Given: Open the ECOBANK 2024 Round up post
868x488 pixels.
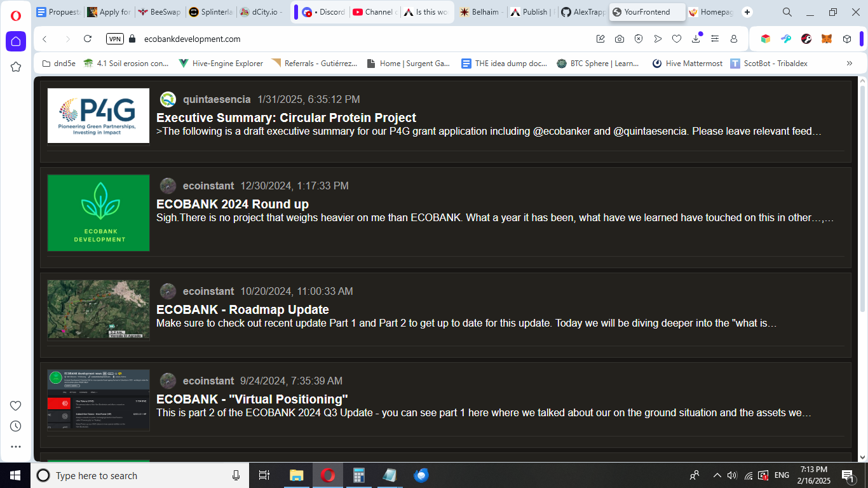Looking at the screenshot, I should tap(233, 204).
